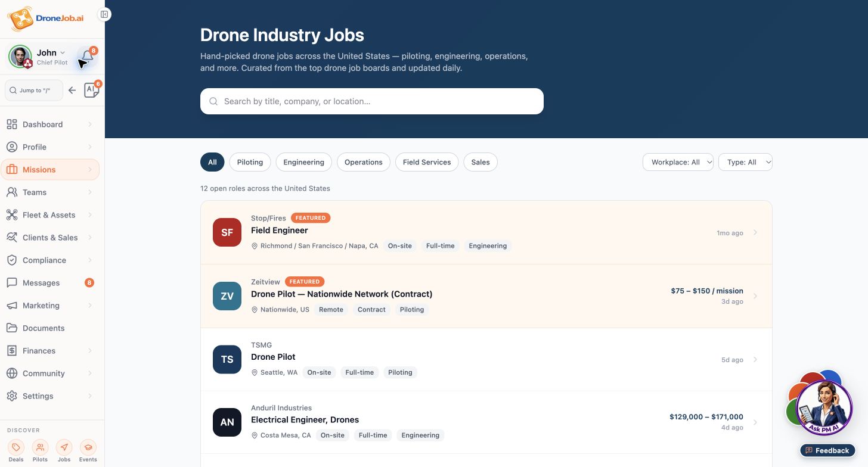868x467 pixels.
Task: Click the TS logo for TSMG
Action: pos(227,359)
